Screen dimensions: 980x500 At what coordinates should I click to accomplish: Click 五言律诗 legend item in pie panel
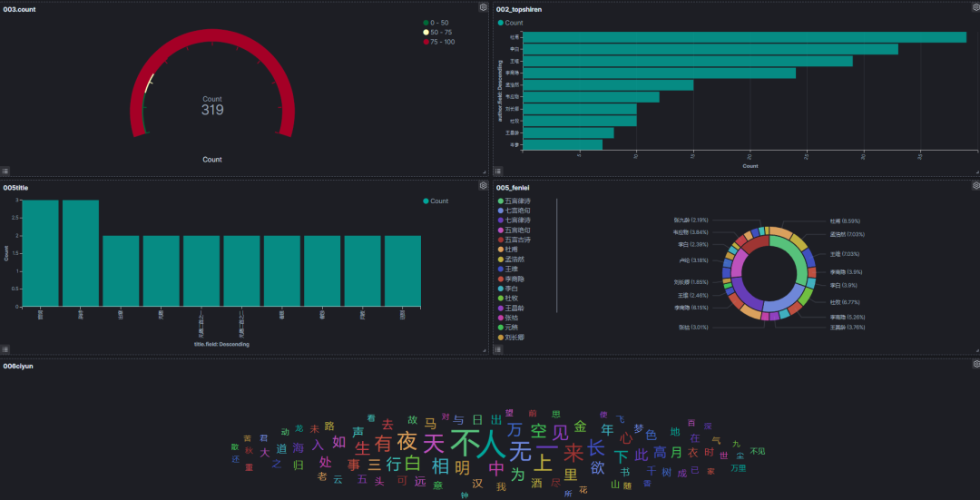[514, 201]
